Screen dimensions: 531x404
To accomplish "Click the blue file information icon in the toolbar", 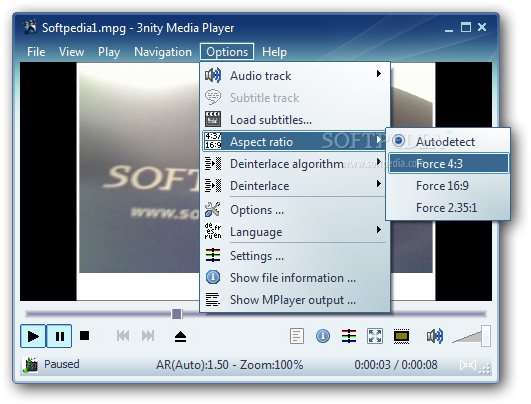I will 323,336.
